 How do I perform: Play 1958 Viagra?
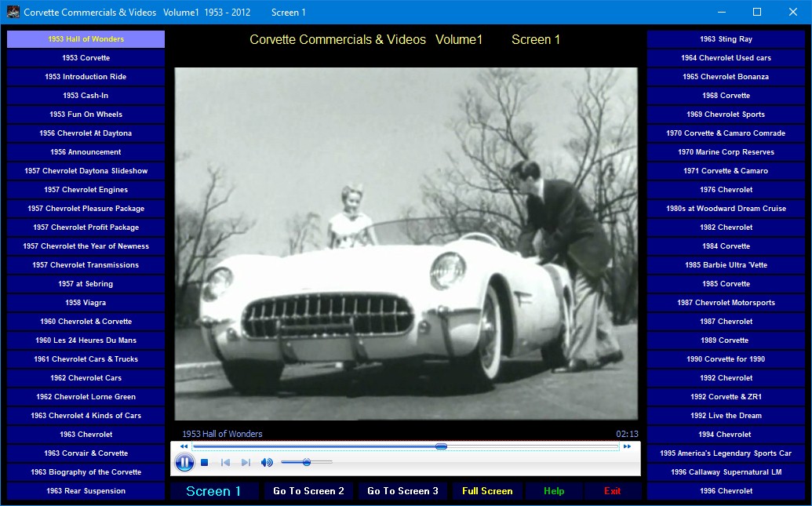86,303
